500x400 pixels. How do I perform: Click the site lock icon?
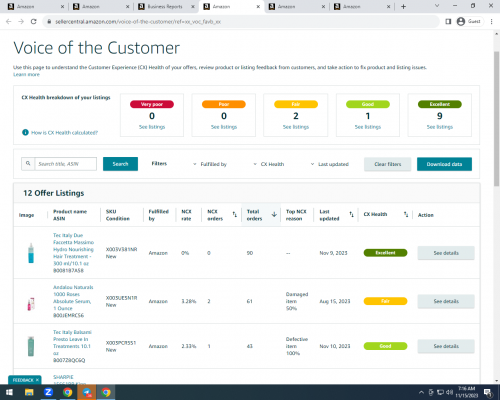pos(49,21)
